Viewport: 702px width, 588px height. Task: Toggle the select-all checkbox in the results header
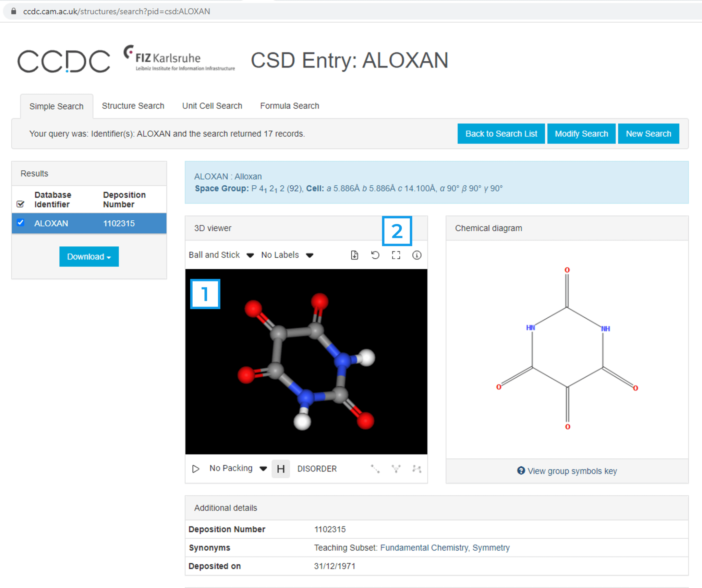[x=21, y=204]
